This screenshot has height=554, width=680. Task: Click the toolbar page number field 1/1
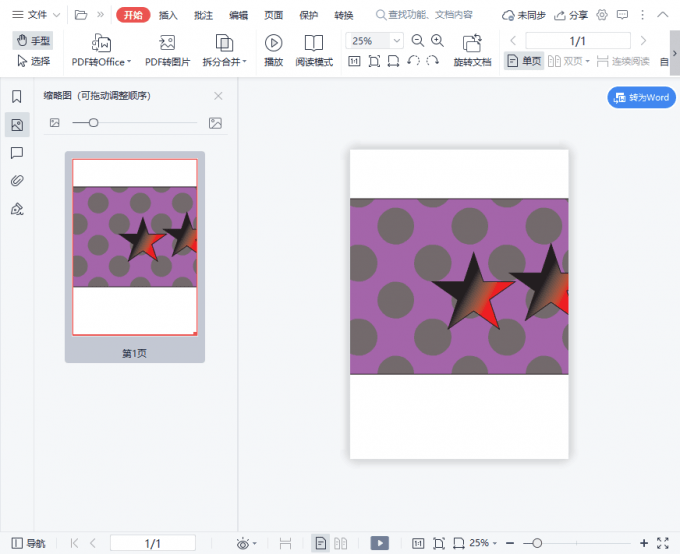pos(578,41)
